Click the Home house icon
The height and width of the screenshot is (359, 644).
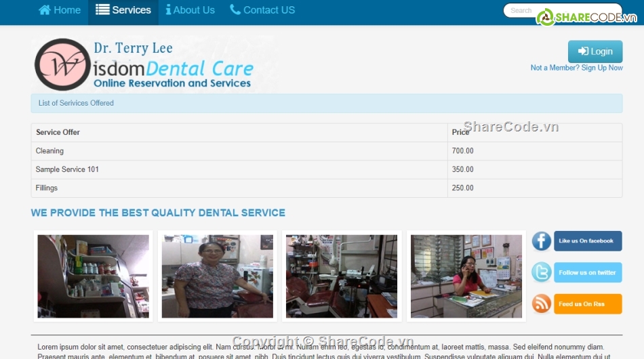pos(45,10)
